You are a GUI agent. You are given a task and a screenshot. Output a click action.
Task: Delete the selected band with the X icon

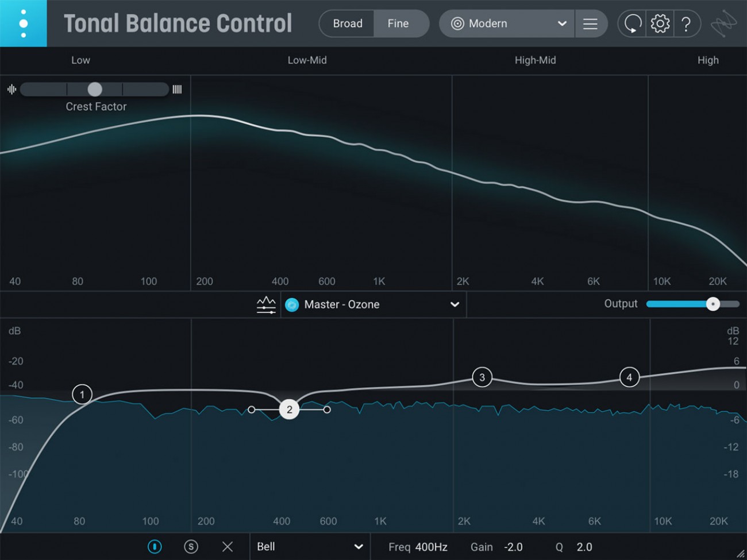click(228, 546)
